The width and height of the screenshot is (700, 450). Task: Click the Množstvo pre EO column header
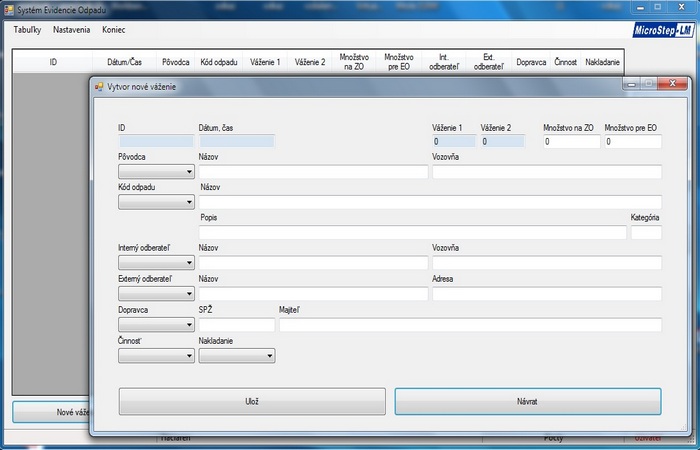pyautogui.click(x=399, y=62)
